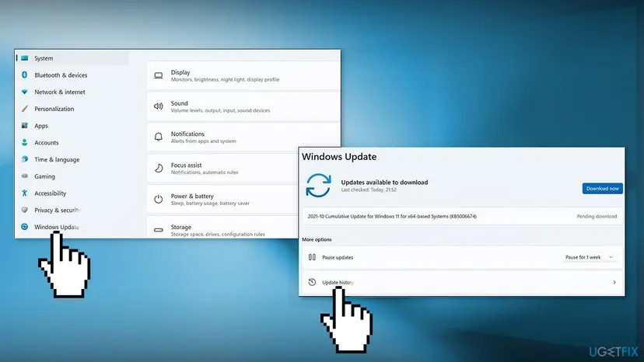Click the Power & battery icon

(159, 199)
